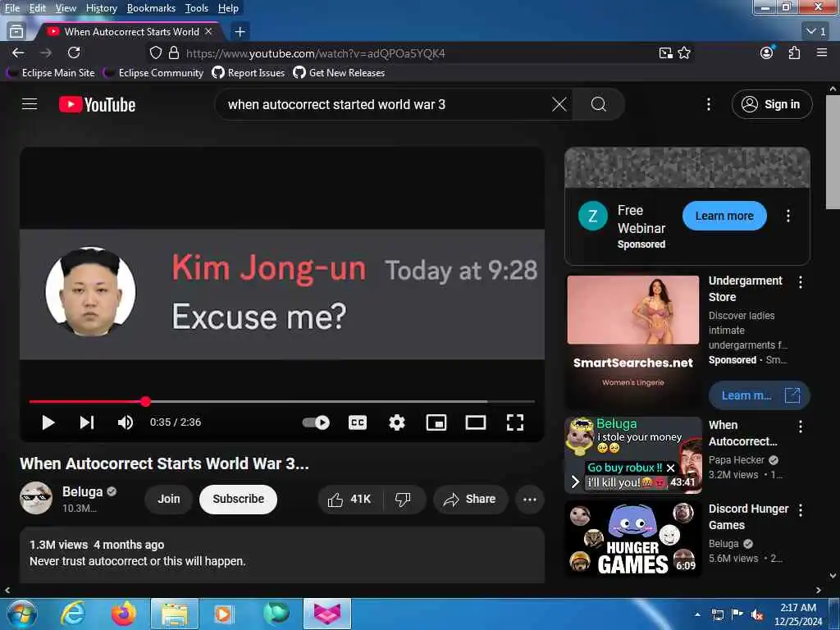This screenshot has width=840, height=630.
Task: Click the red playhead scrubber dot
Action: coord(146,401)
